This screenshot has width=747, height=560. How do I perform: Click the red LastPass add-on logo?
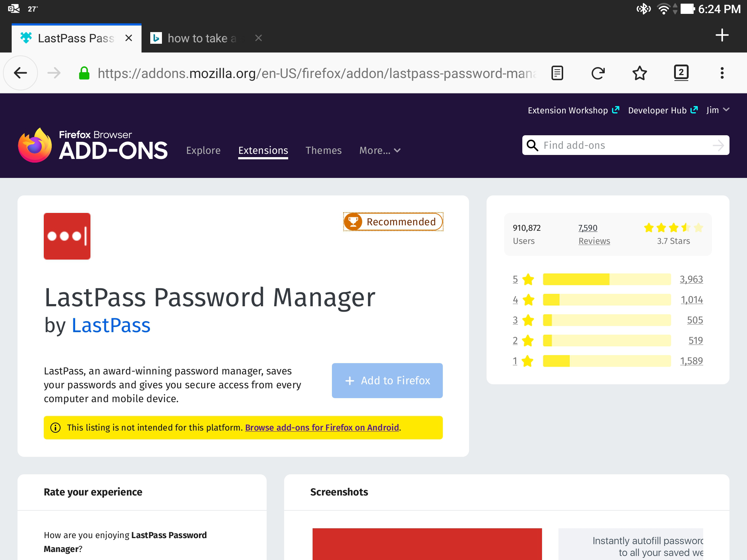tap(67, 236)
